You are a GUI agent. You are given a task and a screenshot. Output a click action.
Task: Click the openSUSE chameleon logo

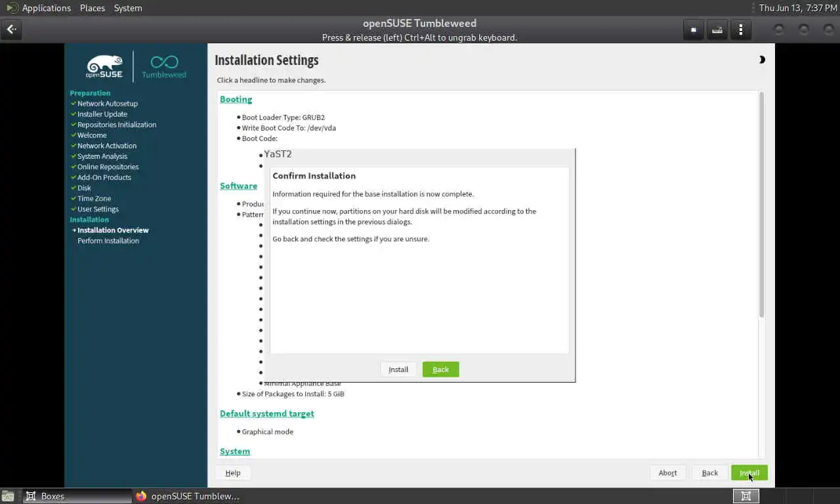(x=104, y=66)
